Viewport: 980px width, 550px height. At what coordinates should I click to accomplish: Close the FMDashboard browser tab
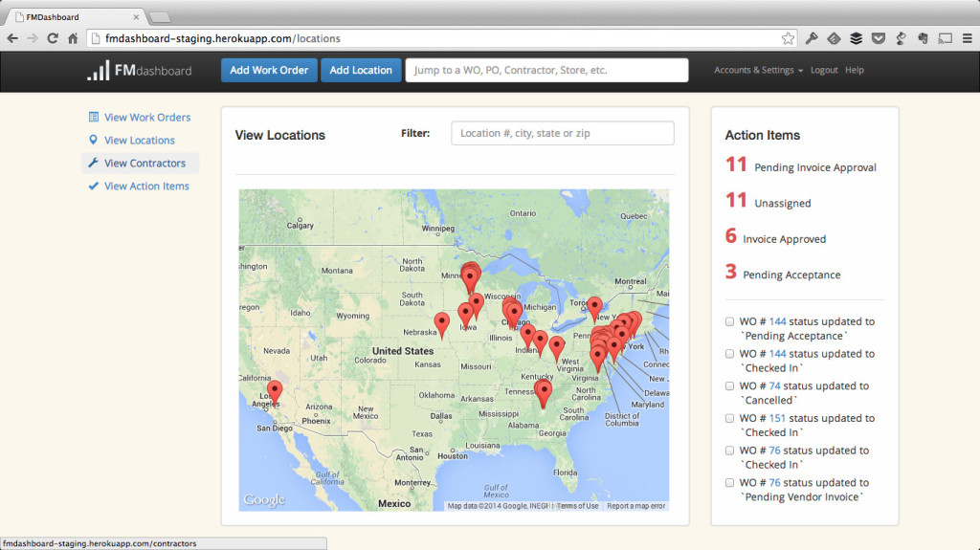(x=136, y=17)
